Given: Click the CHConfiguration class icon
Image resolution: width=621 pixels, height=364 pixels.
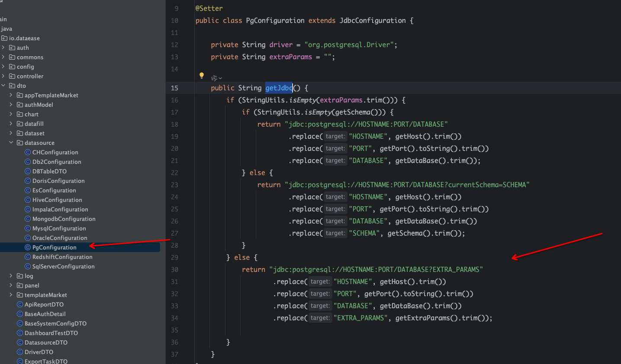Looking at the screenshot, I should pos(28,153).
